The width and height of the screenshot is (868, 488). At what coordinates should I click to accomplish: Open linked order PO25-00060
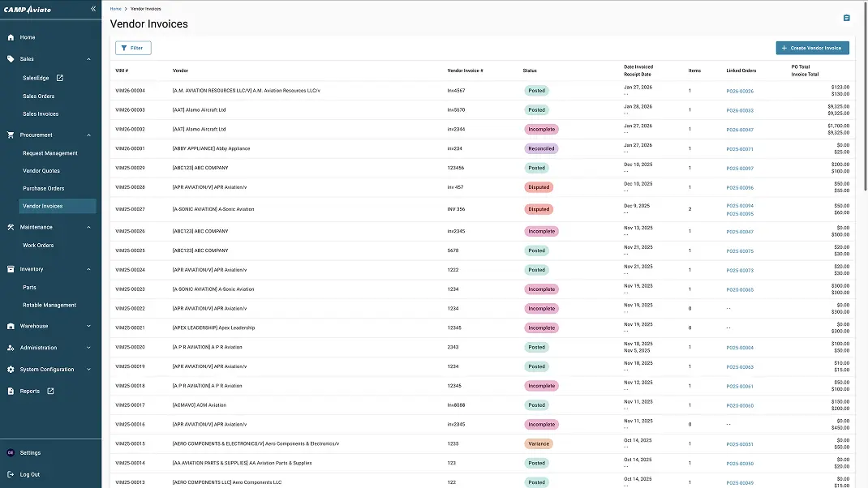[x=740, y=405]
